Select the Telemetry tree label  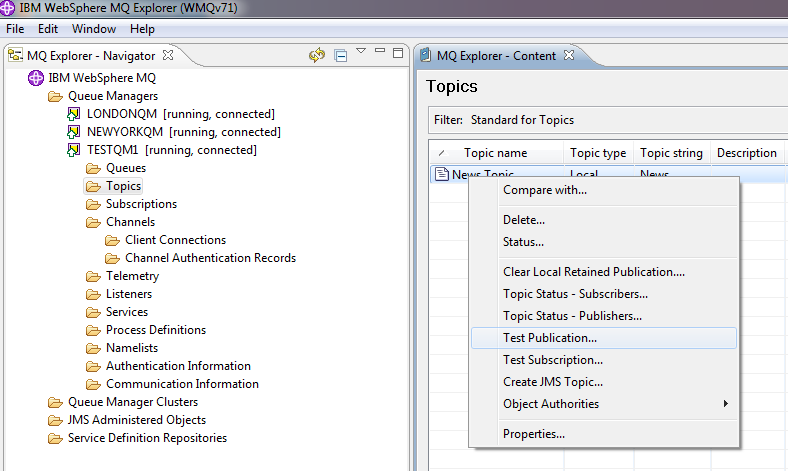click(132, 276)
